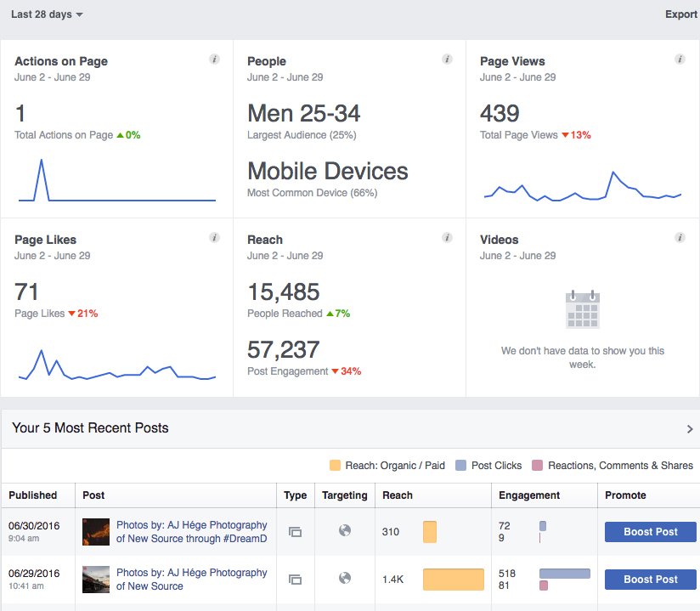This screenshot has width=700, height=611.
Task: Click the blue Post Clicks legend swatch
Action: pyautogui.click(x=460, y=466)
